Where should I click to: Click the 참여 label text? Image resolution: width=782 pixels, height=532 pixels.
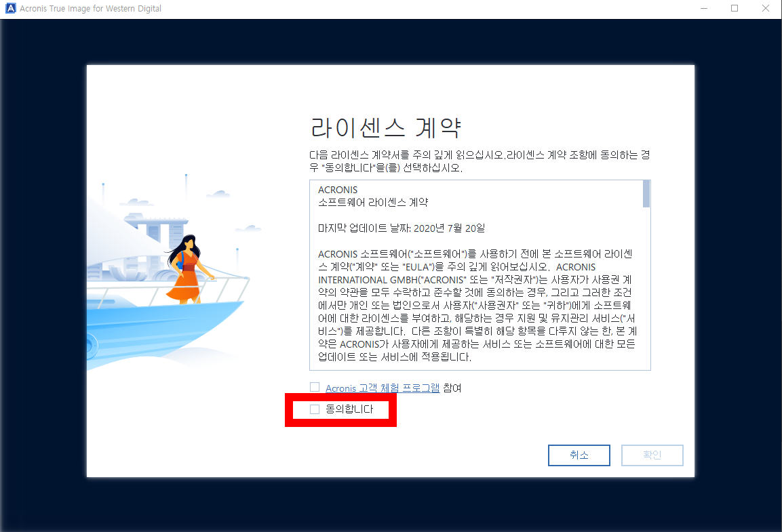(452, 388)
